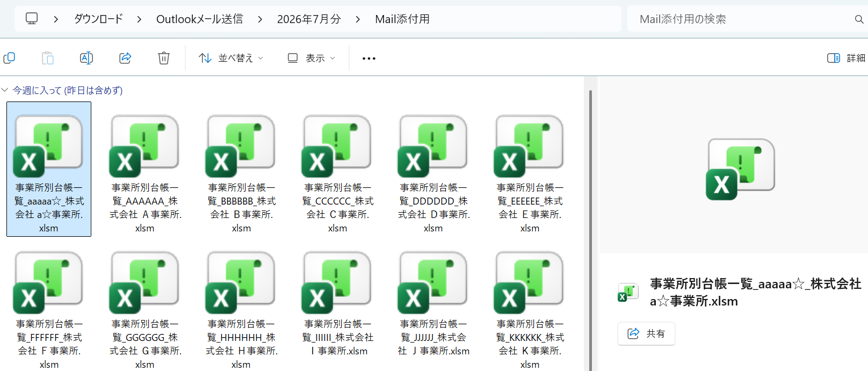Go to 2026年7月分 in the breadcrumb
The image size is (868, 371).
pyautogui.click(x=309, y=19)
